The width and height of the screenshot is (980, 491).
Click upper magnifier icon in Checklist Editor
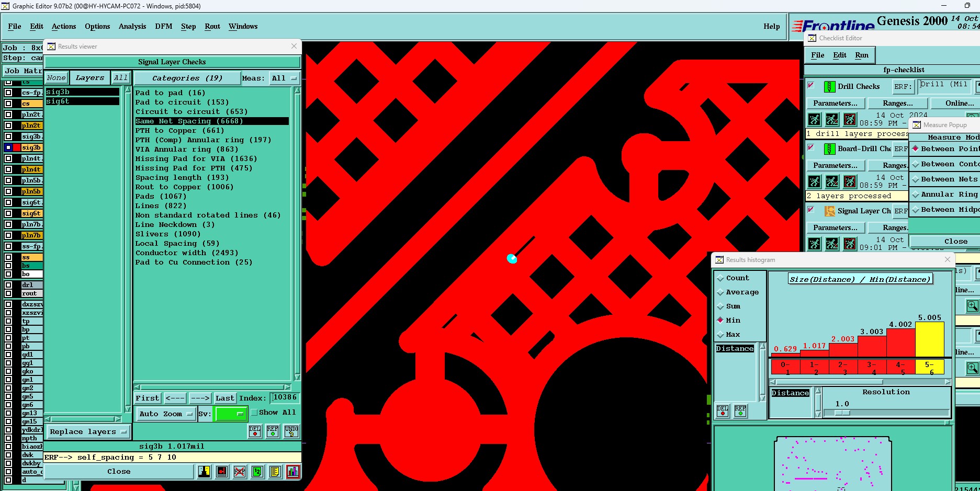972,306
